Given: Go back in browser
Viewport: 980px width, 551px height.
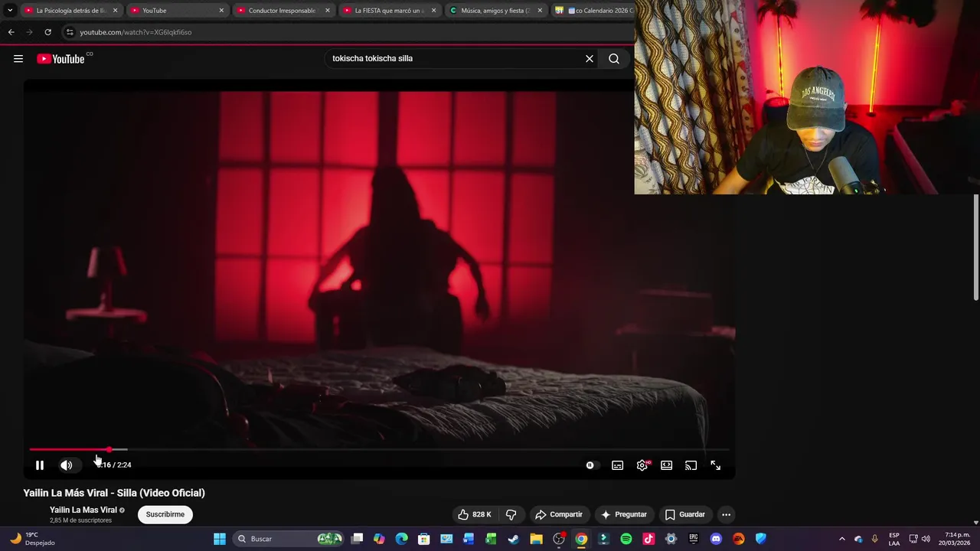Looking at the screenshot, I should 11,32.
